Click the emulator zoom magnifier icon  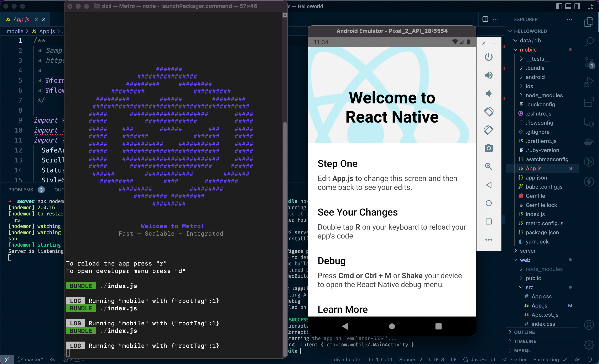(488, 166)
